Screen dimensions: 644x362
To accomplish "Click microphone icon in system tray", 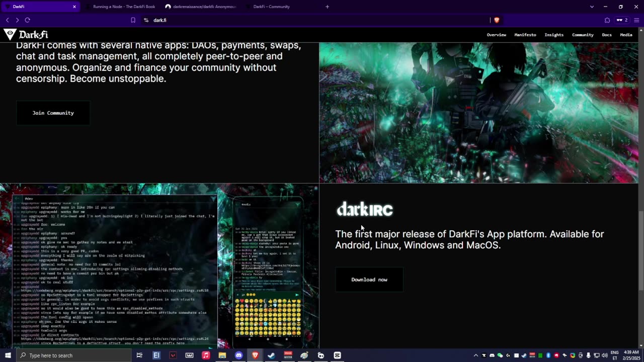I will (588, 355).
